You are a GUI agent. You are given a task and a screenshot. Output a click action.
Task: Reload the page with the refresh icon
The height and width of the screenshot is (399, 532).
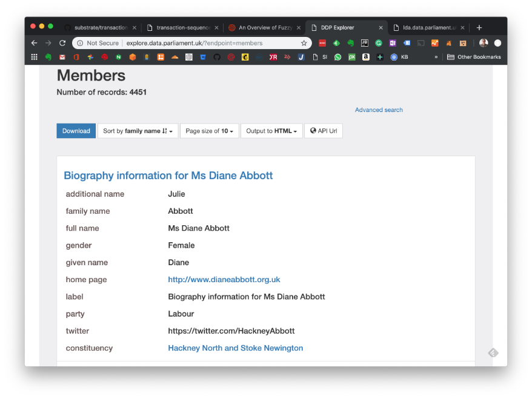click(62, 43)
